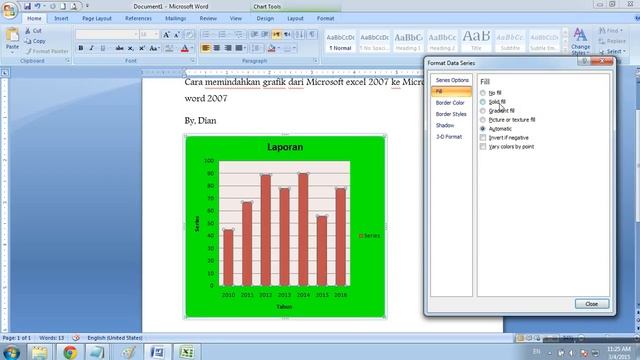The height and width of the screenshot is (360, 640).
Task: Click Save icon in Quick Access toolbar
Action: pos(27,6)
